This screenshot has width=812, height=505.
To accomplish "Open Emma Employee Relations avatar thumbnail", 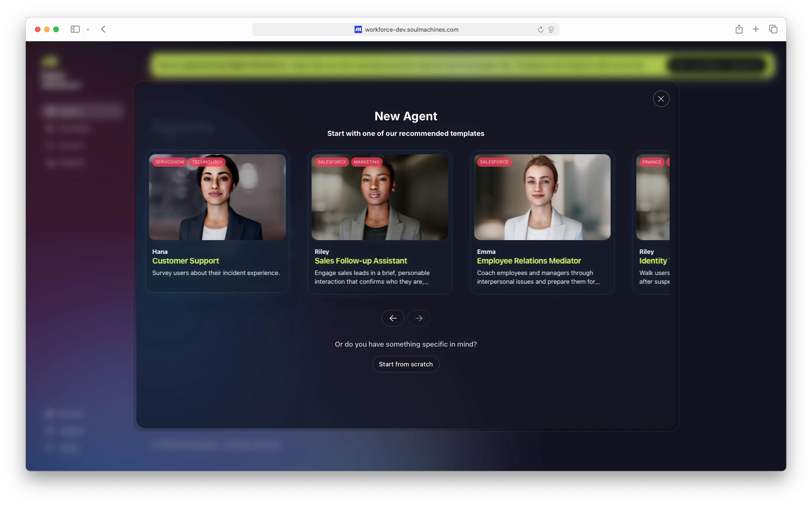I will (542, 197).
